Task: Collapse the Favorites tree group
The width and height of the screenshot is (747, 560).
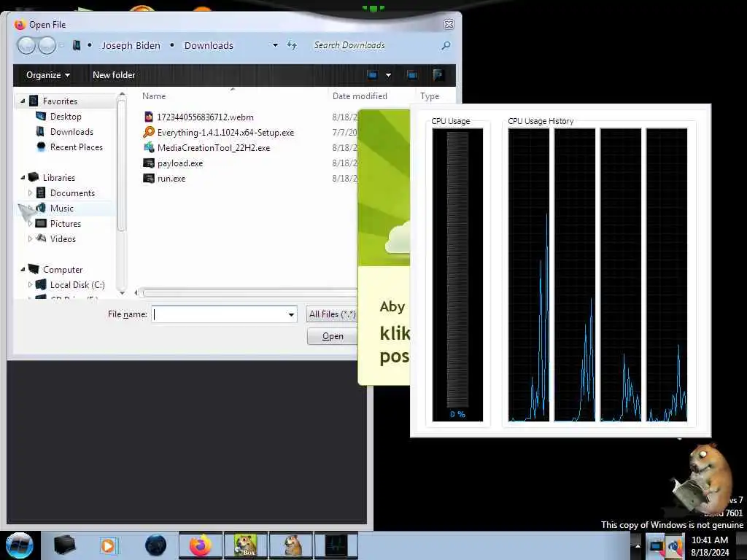Action: point(23,101)
